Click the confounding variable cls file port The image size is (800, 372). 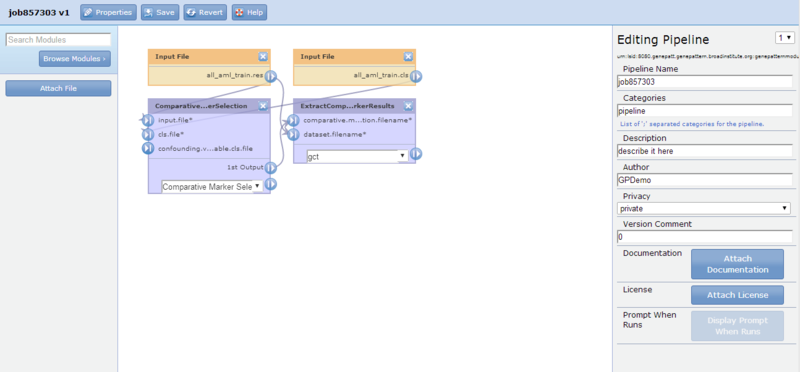pyautogui.click(x=147, y=148)
